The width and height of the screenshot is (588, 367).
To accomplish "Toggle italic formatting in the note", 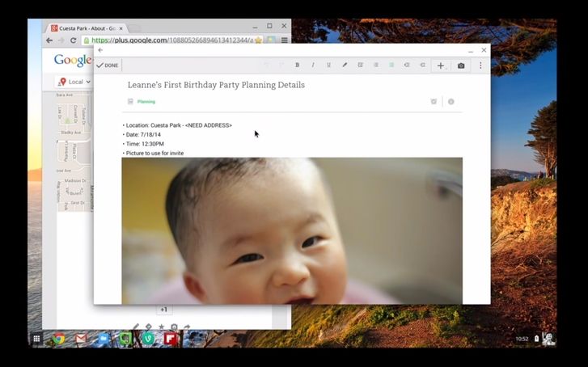I will [x=313, y=65].
